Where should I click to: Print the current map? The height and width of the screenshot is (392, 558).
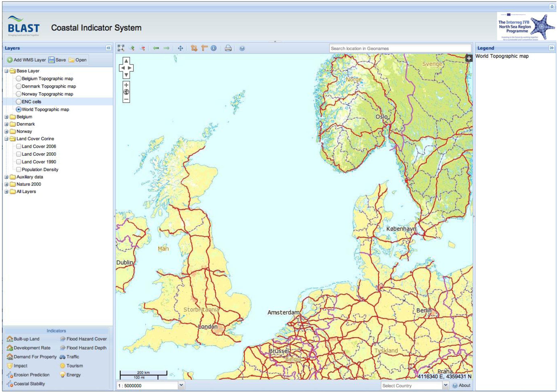pos(228,48)
